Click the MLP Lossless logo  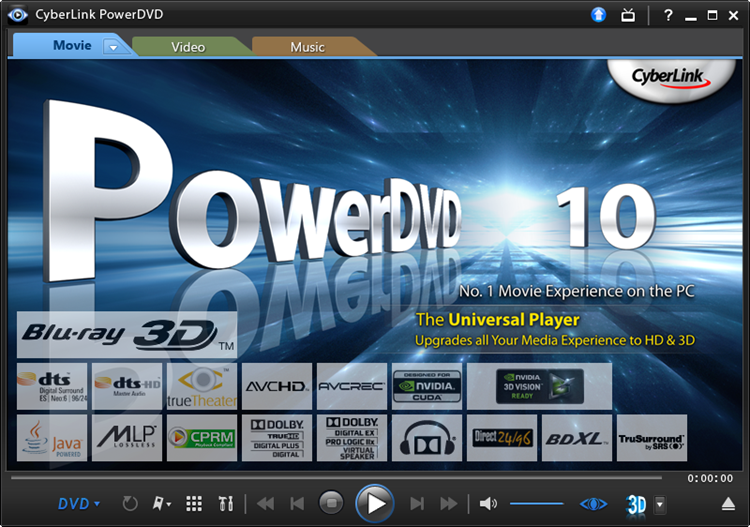tap(127, 438)
